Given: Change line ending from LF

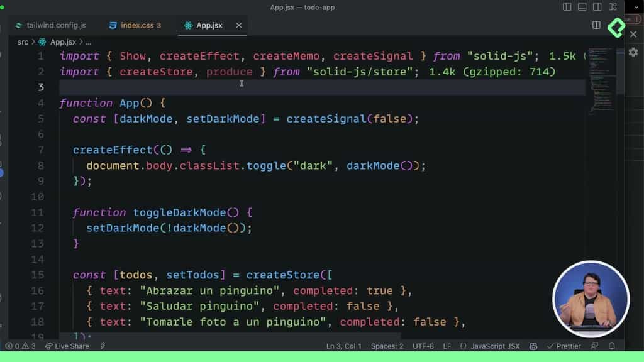Looking at the screenshot, I should (x=447, y=346).
